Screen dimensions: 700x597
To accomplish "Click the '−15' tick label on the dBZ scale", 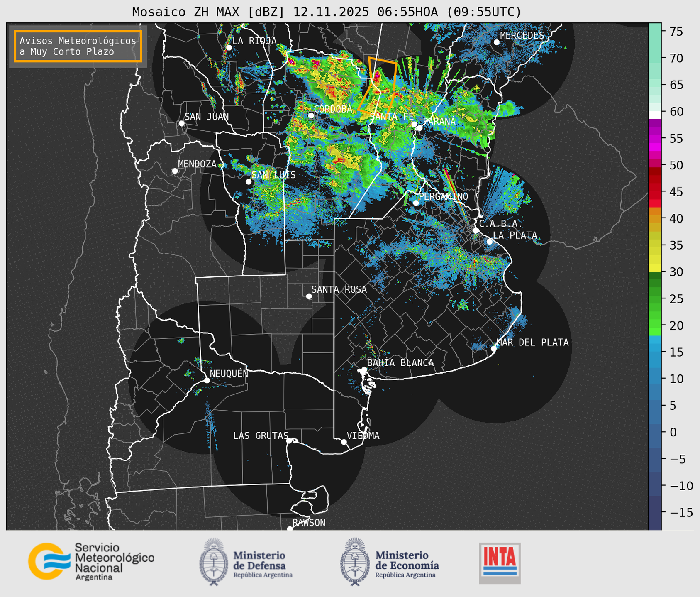I will pos(681,513).
